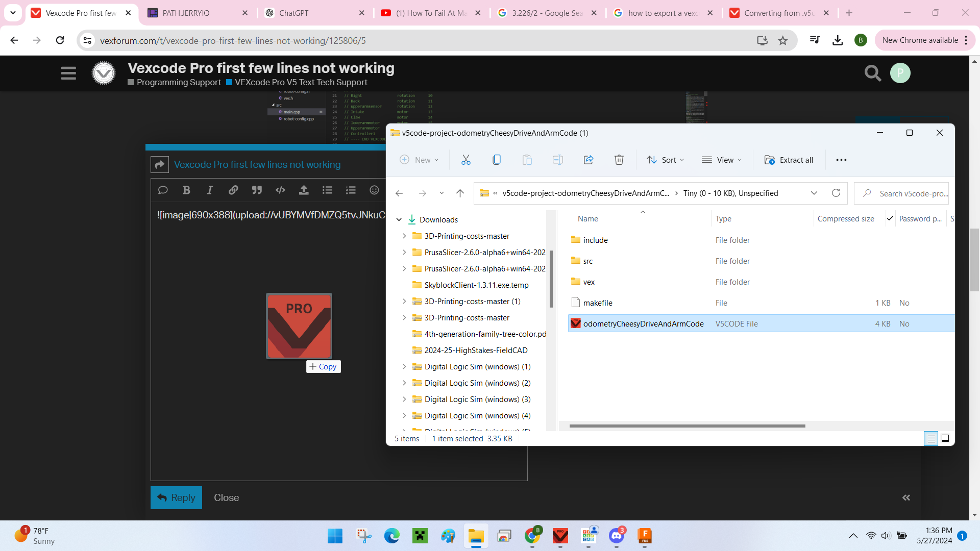The image size is (980, 551).
Task: Insert numbered list in the forum editor
Action: tap(351, 190)
